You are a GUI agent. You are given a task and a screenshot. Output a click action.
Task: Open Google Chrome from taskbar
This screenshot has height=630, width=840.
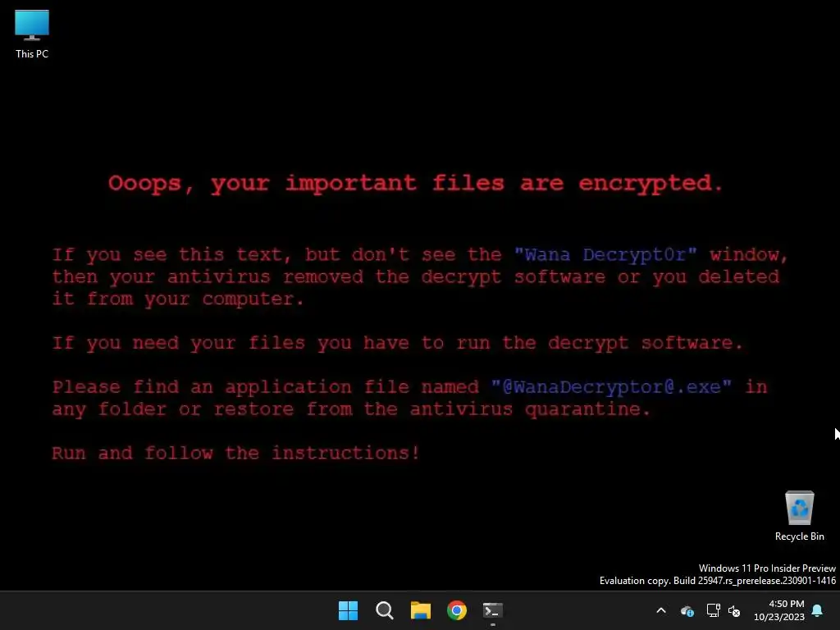click(456, 610)
